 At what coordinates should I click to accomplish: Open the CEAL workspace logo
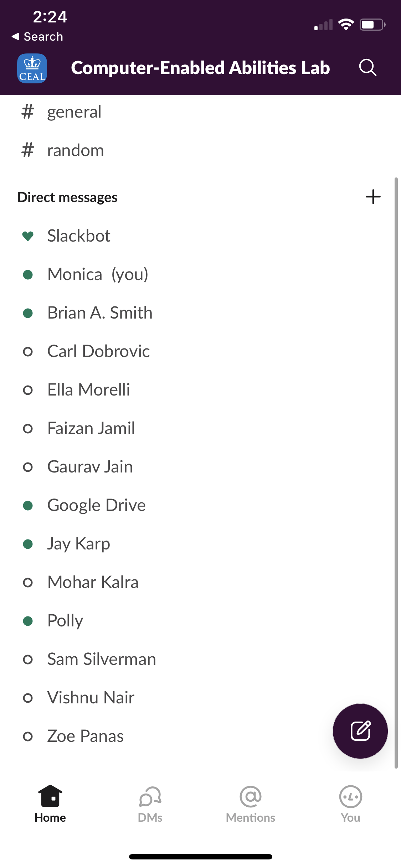(32, 68)
